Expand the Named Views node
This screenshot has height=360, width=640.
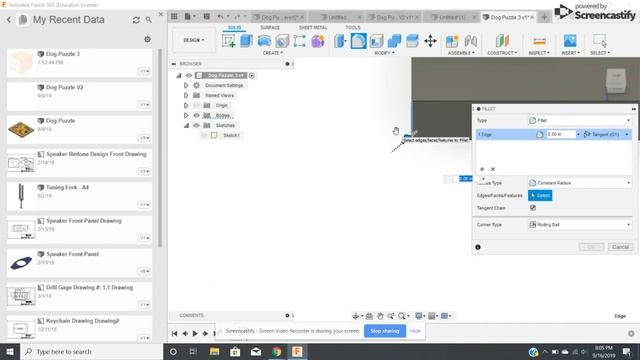click(x=186, y=96)
